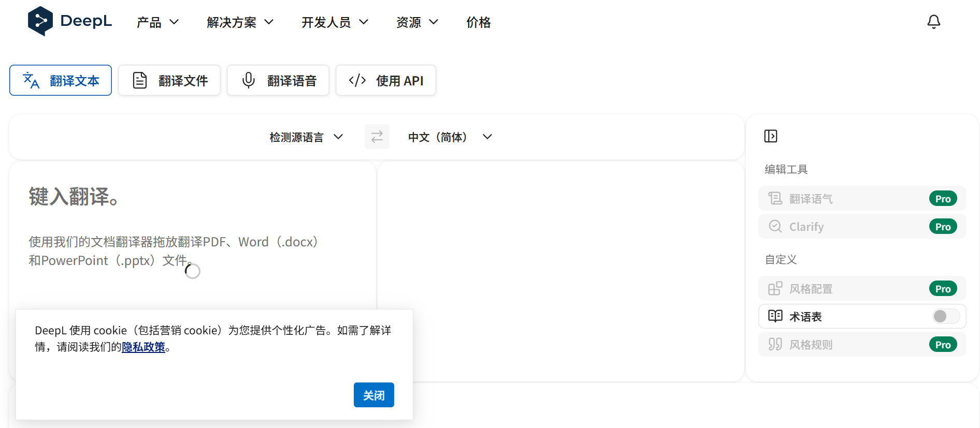Select the 使用 API tab

(x=386, y=80)
